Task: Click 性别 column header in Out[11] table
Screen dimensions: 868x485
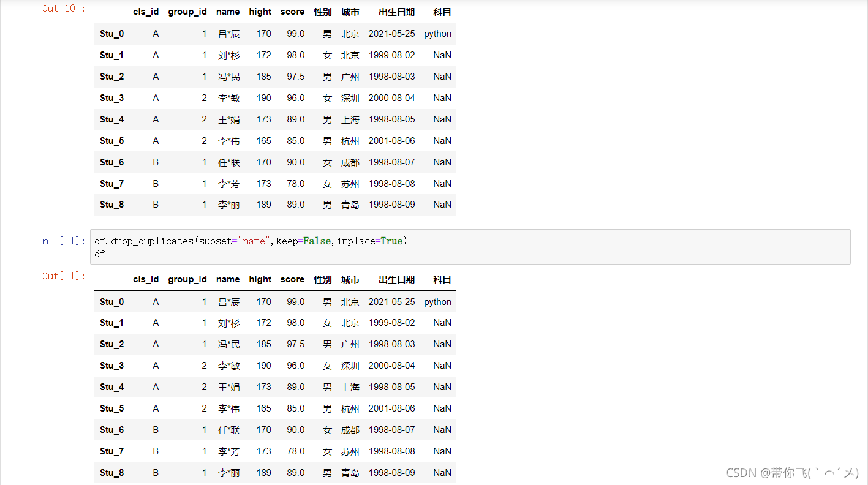Action: [x=323, y=279]
